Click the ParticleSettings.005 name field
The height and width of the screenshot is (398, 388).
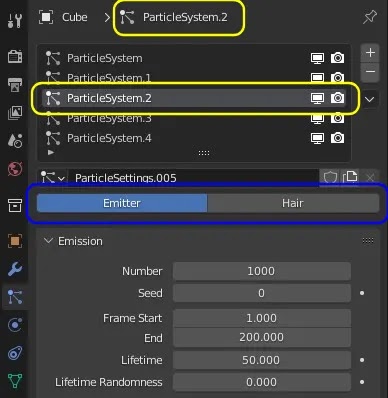point(193,178)
